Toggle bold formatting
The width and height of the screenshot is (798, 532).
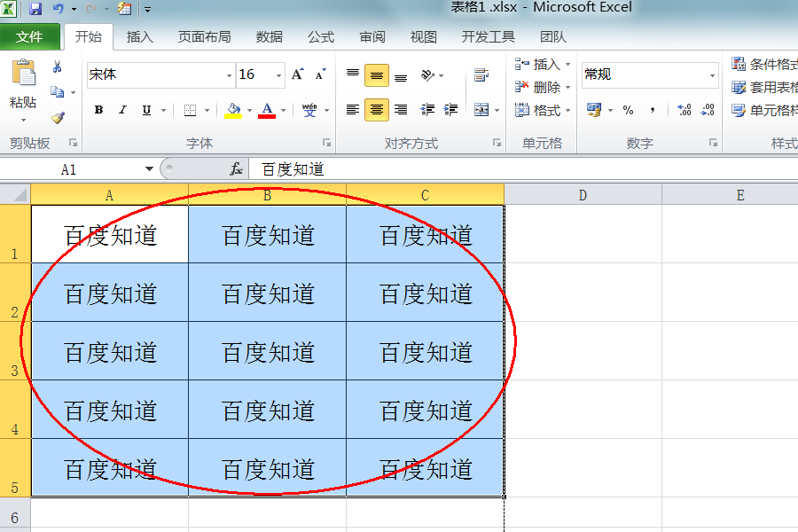tap(98, 109)
